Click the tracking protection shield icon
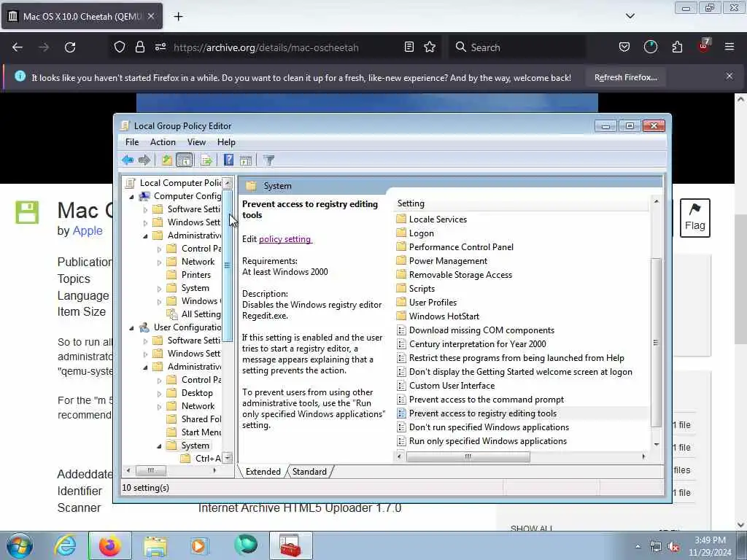 click(x=120, y=47)
